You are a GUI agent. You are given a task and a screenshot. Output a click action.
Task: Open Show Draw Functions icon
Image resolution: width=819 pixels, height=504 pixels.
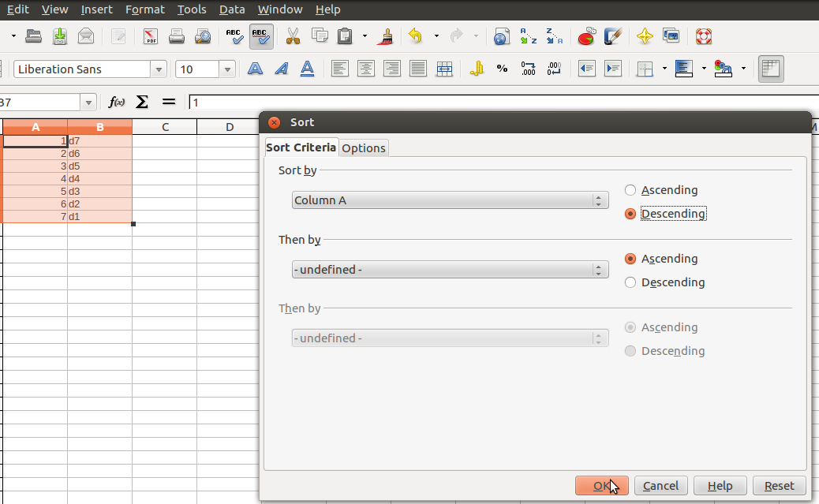[x=613, y=36]
